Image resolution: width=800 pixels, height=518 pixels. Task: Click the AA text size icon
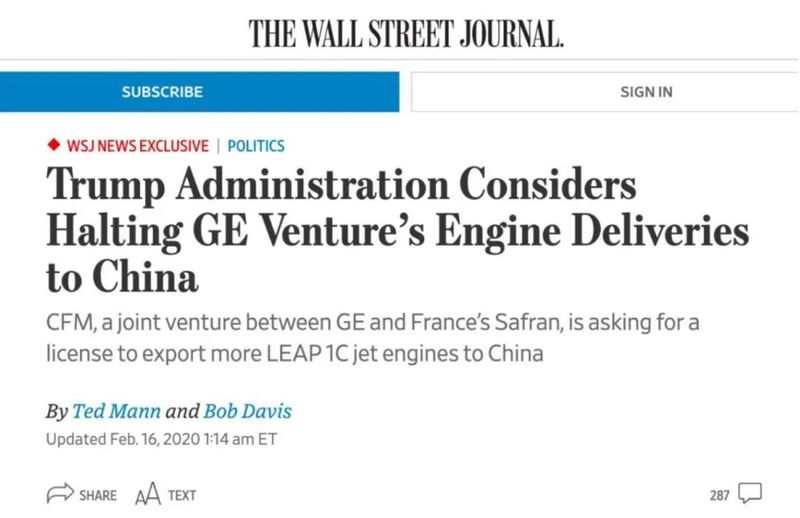point(148,494)
